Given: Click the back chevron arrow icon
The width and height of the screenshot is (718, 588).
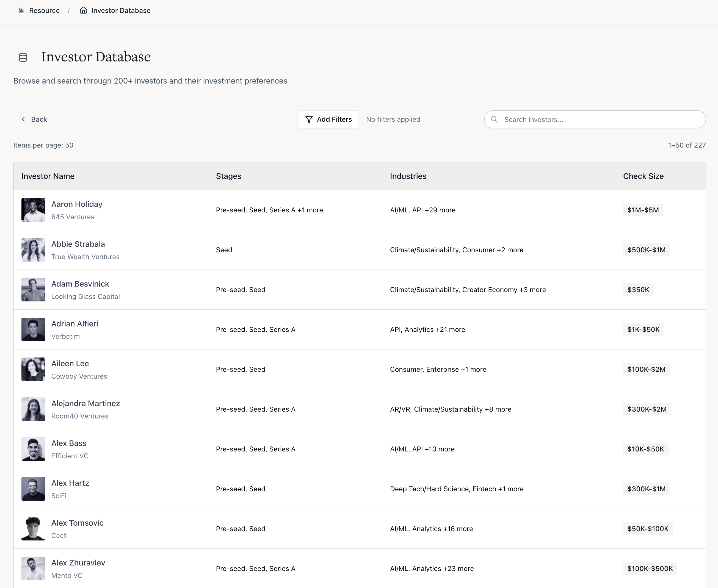Looking at the screenshot, I should click(23, 119).
